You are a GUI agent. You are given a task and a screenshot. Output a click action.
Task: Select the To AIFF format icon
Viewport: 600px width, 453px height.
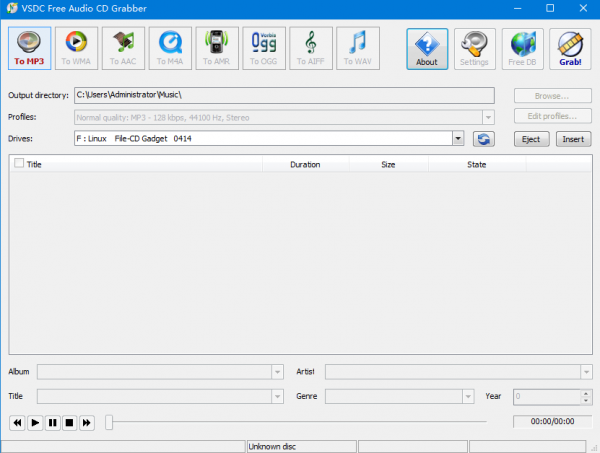(x=311, y=48)
